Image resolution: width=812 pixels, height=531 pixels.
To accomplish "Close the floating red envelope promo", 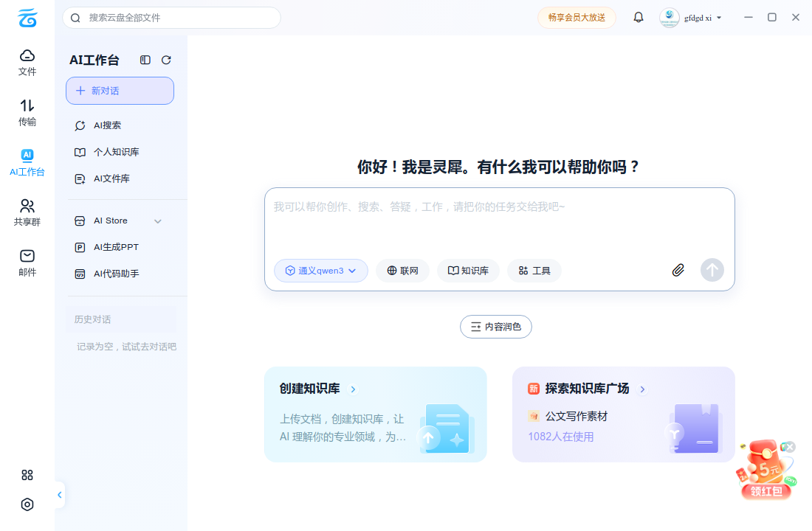I will pyautogui.click(x=789, y=447).
